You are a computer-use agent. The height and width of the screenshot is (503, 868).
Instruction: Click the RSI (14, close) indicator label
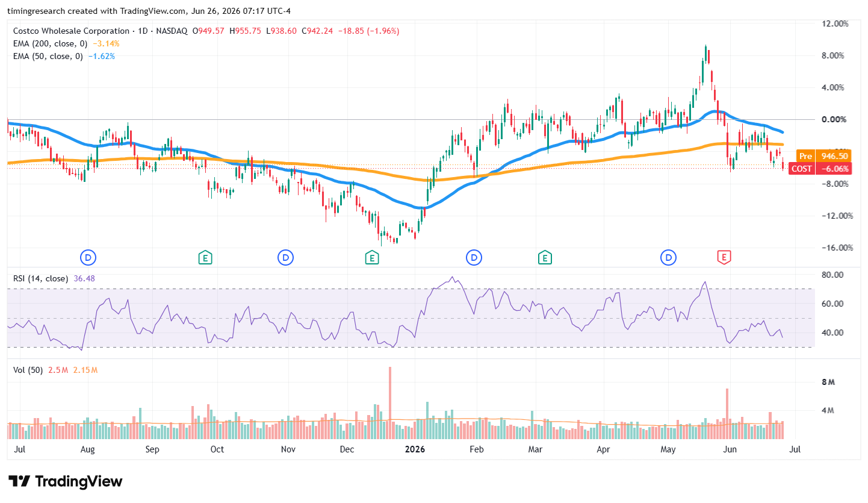coord(40,278)
